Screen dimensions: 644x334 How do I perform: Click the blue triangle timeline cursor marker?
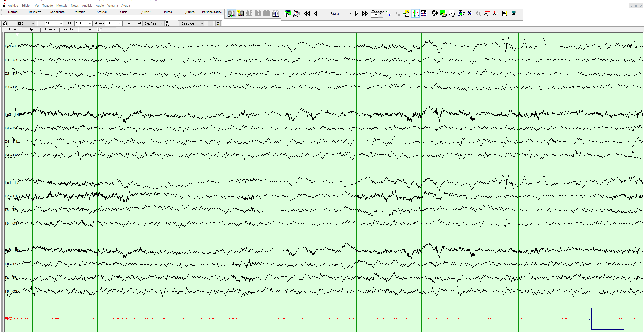click(17, 35)
